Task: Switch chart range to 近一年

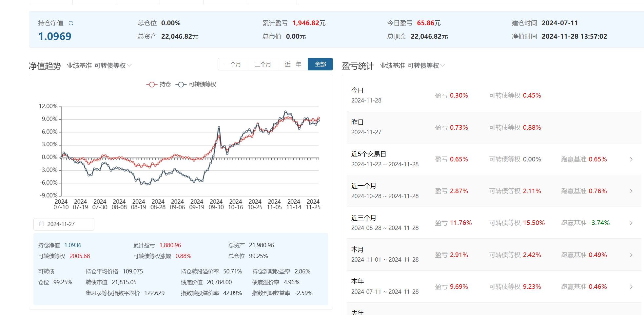Action: 293,64
